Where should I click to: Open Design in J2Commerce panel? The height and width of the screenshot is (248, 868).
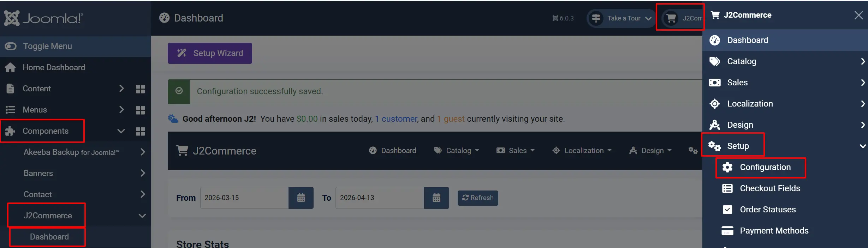coord(740,125)
